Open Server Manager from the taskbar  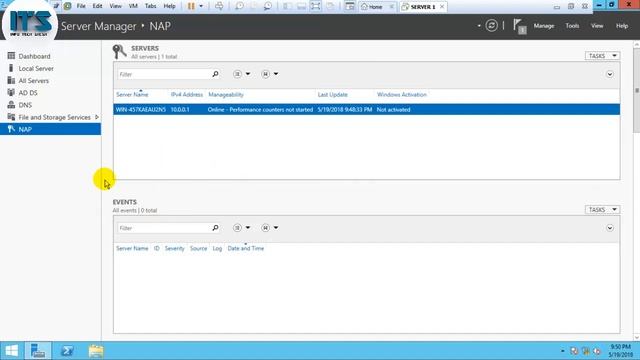[38, 351]
